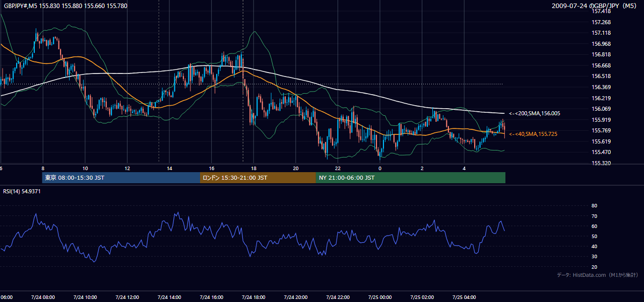644x302 pixels.
Task: Click the bottom time label 7/24 18:00
Action: click(x=253, y=297)
